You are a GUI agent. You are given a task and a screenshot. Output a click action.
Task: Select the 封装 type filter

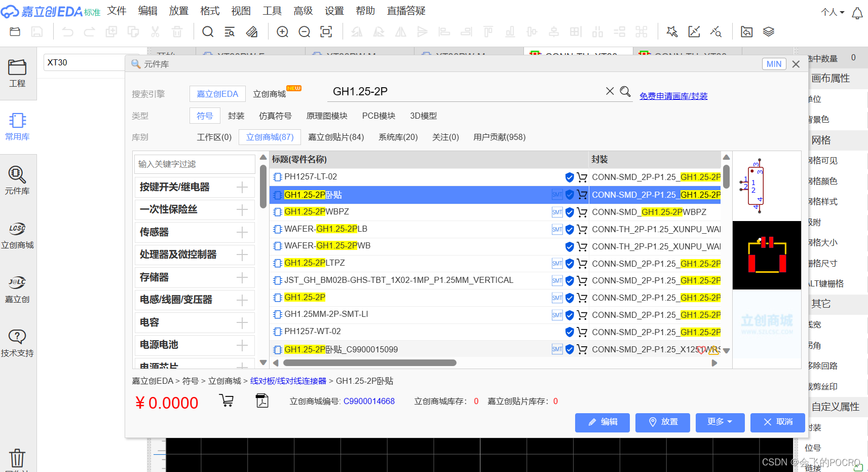click(x=236, y=116)
